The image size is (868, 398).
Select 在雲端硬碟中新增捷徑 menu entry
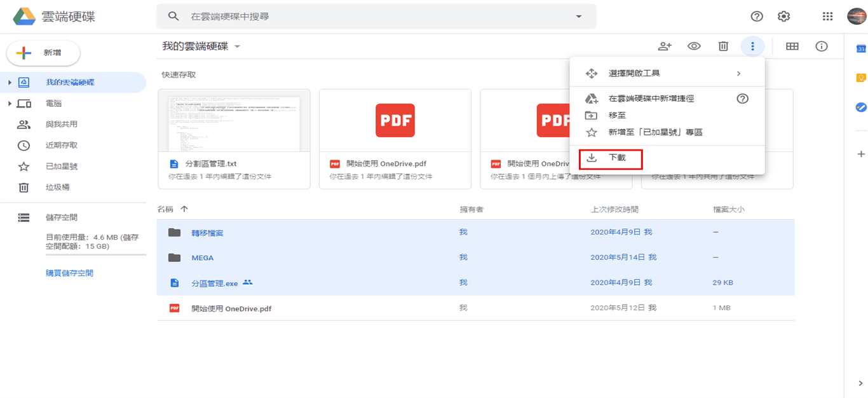point(667,99)
